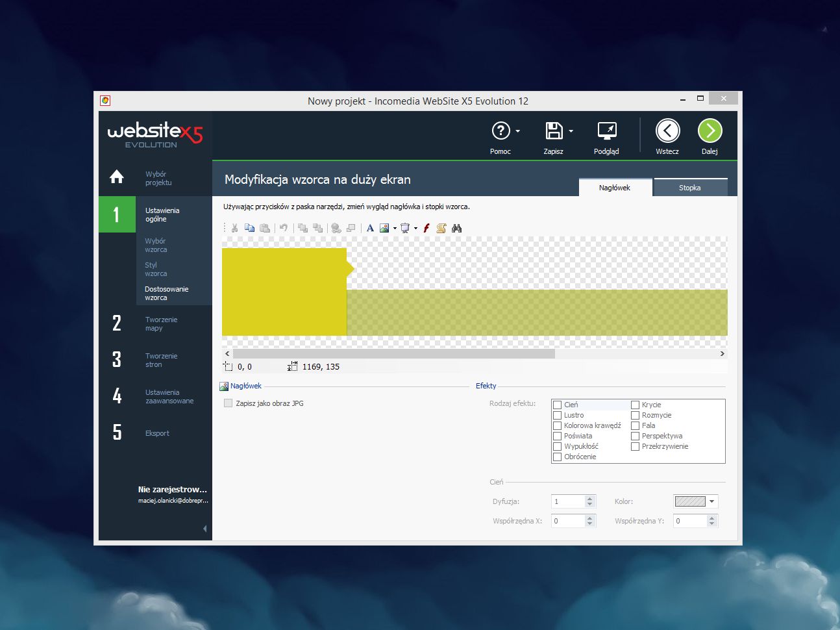Open the Kolor dropdown arrow
The height and width of the screenshot is (630, 840).
pyautogui.click(x=712, y=501)
